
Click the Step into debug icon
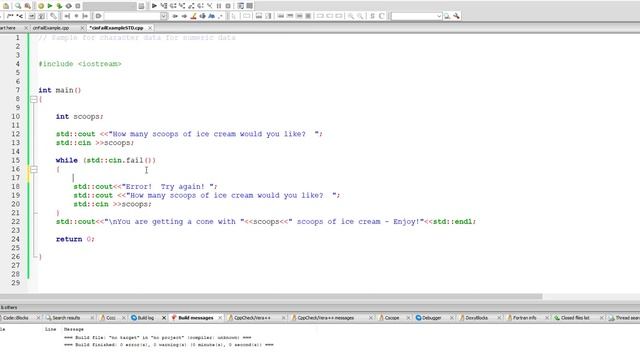[x=182, y=6]
